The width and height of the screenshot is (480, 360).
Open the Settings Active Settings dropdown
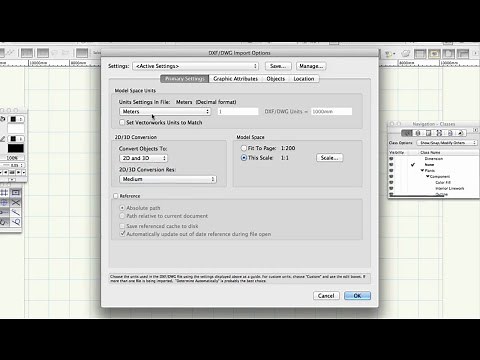pos(196,66)
